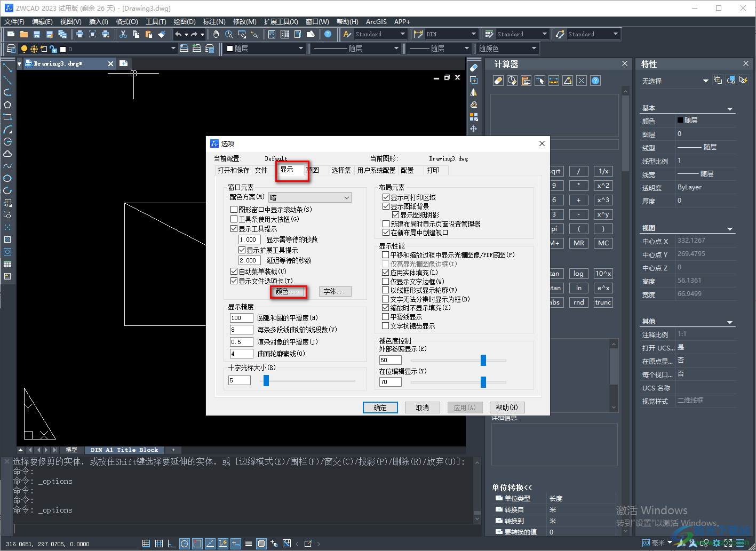Click the xref display (外部参照显示) fade slider
756x551 pixels.
[x=483, y=360]
